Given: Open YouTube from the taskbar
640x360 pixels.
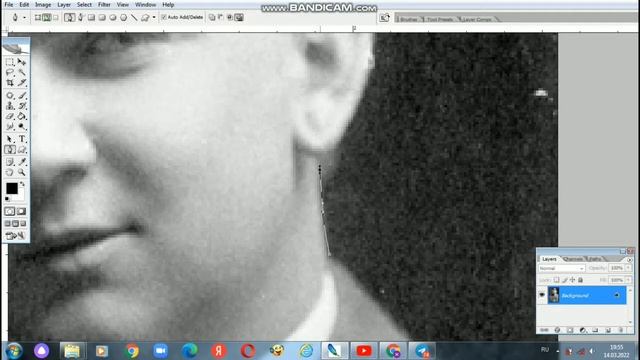Looking at the screenshot, I should coord(364,351).
